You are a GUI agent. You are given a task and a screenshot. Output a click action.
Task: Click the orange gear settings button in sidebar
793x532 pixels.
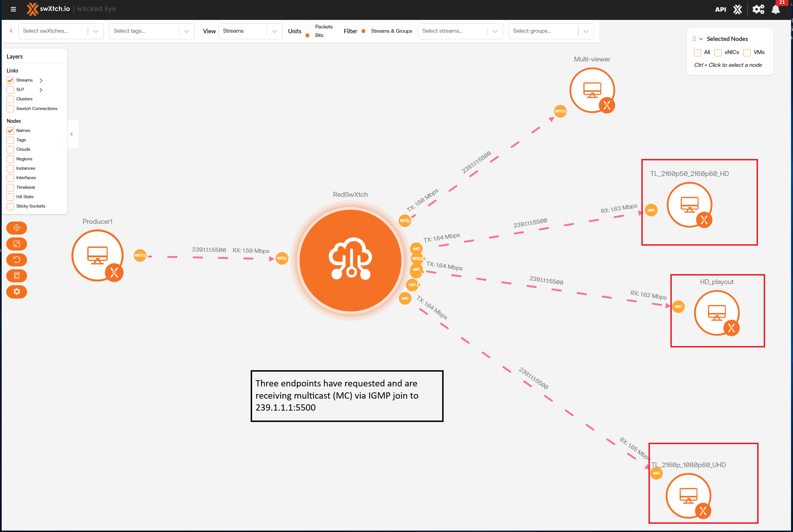(17, 291)
